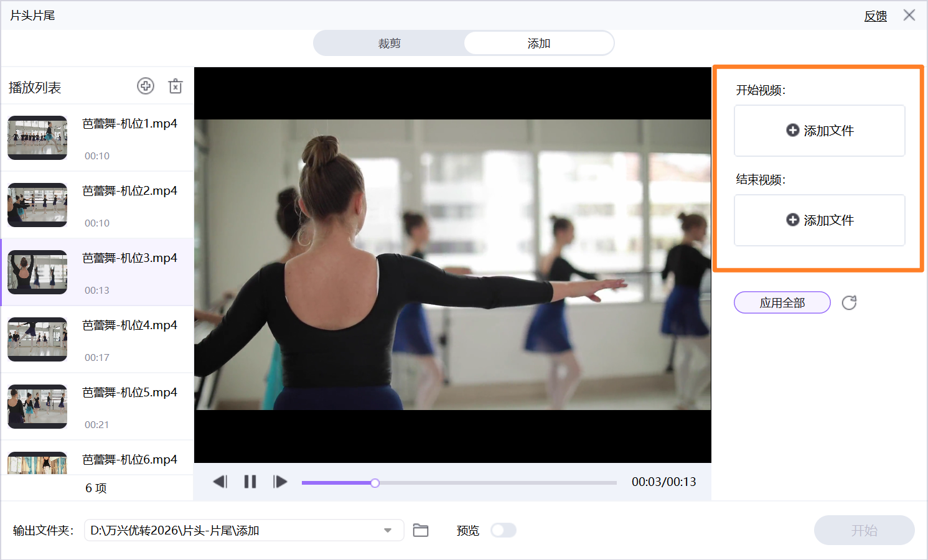Viewport: 928px width, 560px height.
Task: Switch to the 裁剪 tab
Action: 389,44
